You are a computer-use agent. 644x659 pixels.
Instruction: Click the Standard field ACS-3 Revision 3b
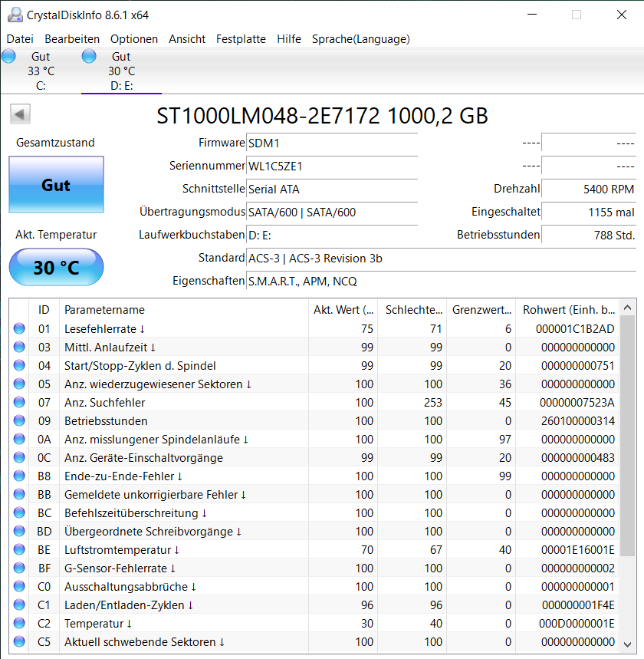point(441,259)
